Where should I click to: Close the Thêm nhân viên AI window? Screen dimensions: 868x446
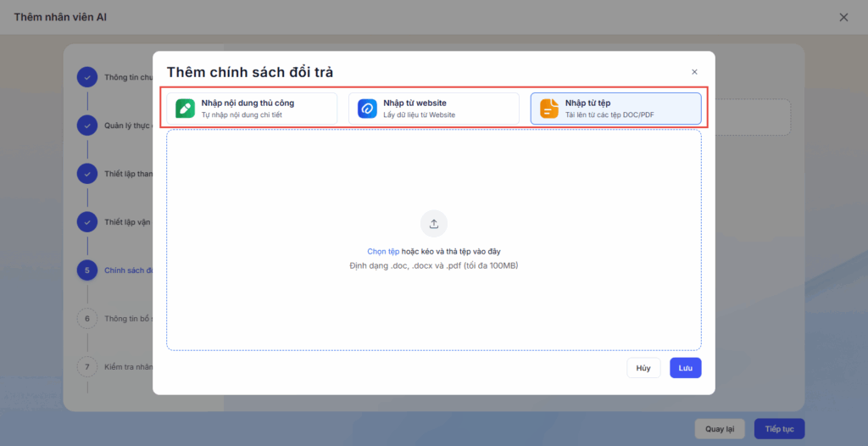pyautogui.click(x=843, y=17)
